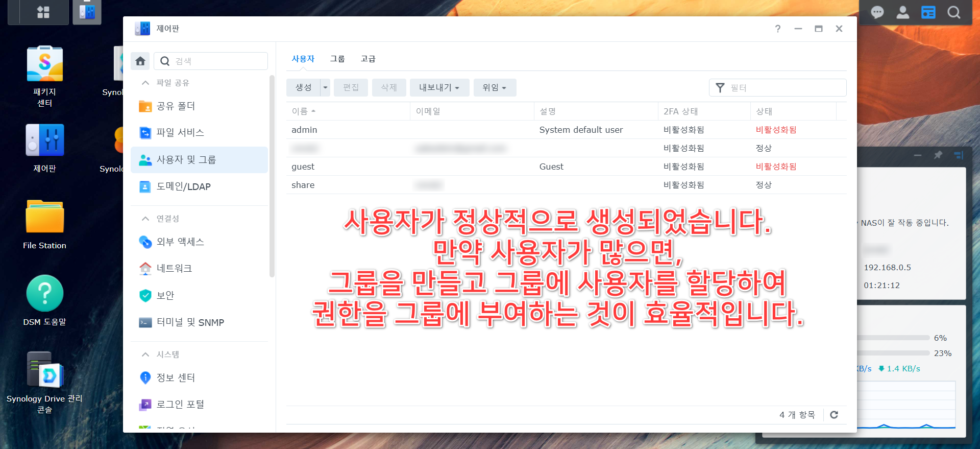The height and width of the screenshot is (449, 980).
Task: Open 터미널 및 SNMP in the sidebar
Action: [199, 323]
